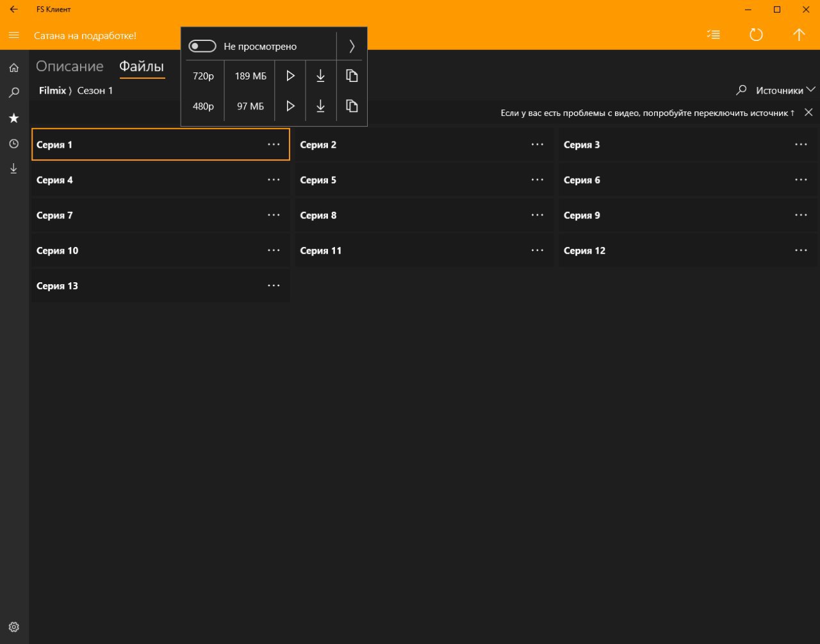Image resolution: width=820 pixels, height=644 pixels.
Task: Select the Серия 2 episode
Action: coord(424,144)
